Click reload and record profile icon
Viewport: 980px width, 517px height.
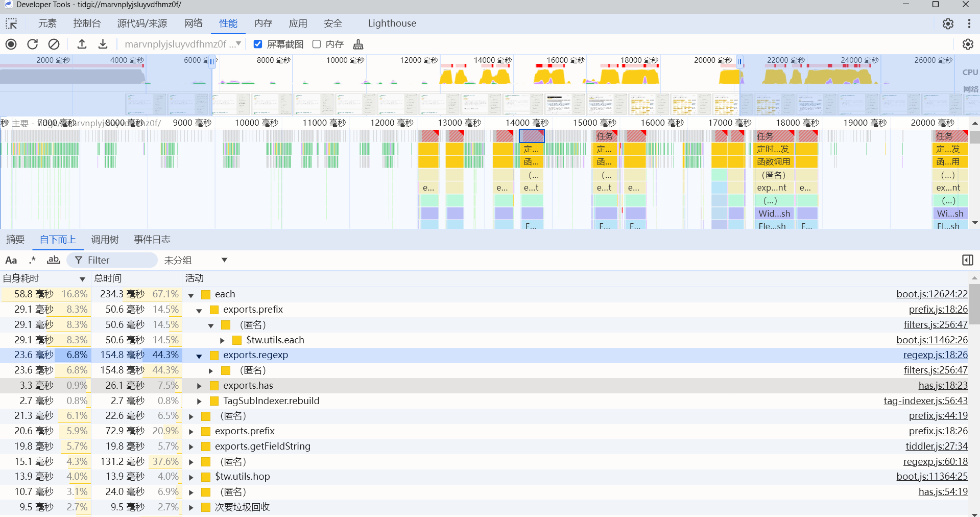pyautogui.click(x=33, y=44)
